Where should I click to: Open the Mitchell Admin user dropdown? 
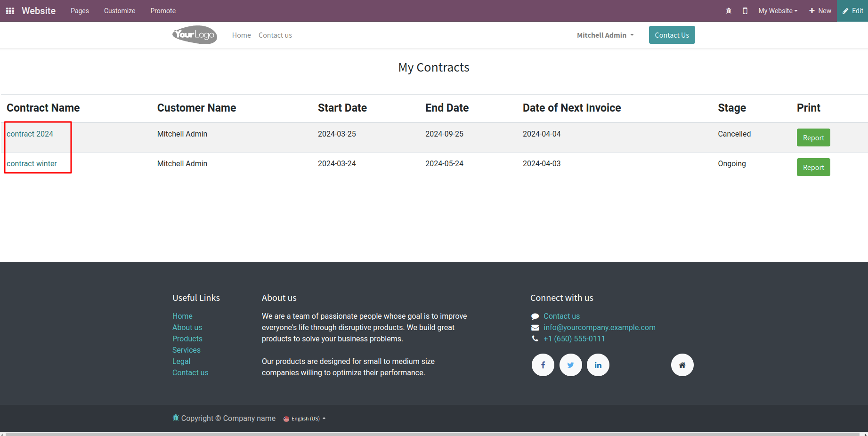605,35
